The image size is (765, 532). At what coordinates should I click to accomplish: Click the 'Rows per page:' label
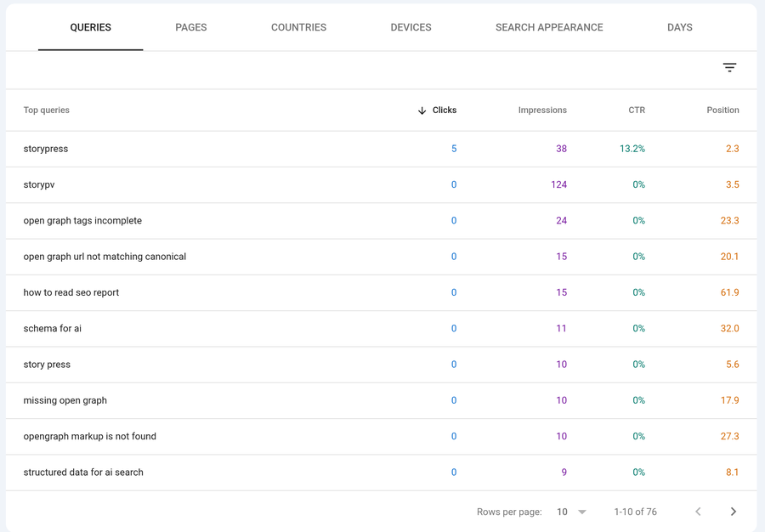click(x=509, y=512)
